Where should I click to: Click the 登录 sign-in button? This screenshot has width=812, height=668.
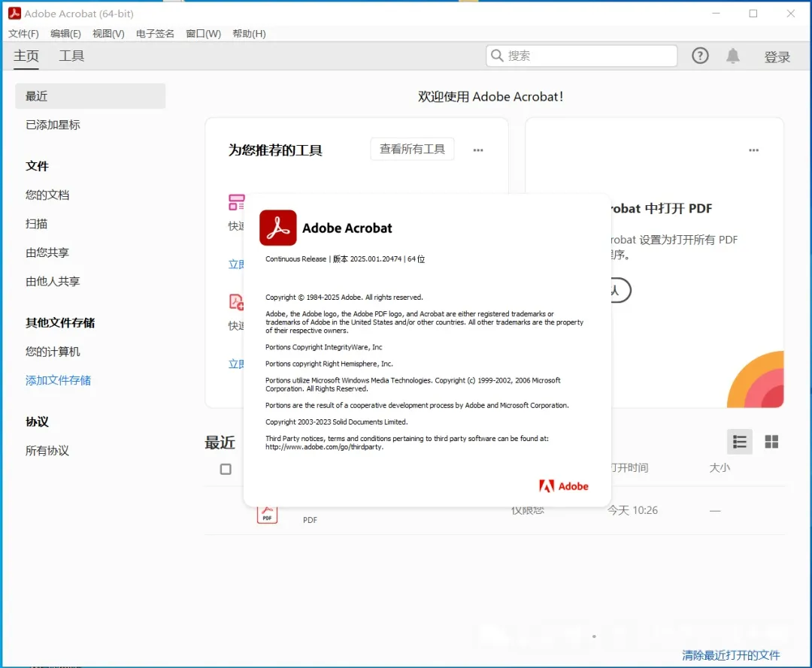tap(777, 57)
